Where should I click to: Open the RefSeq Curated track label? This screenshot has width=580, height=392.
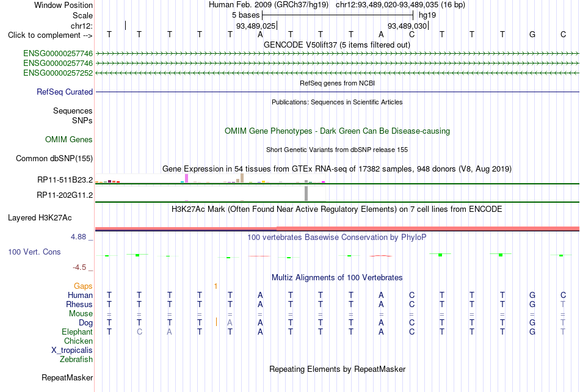[x=64, y=92]
